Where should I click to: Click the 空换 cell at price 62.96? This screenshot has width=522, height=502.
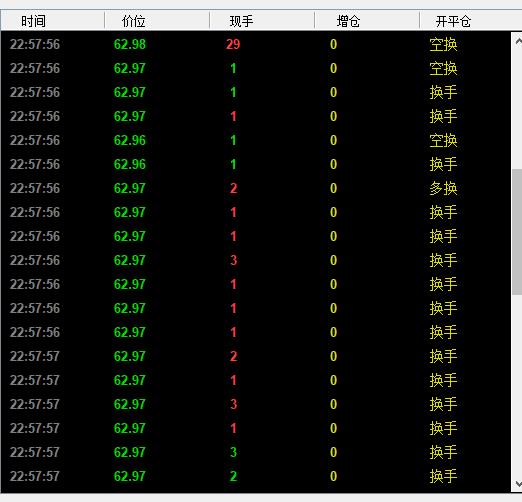coord(443,140)
